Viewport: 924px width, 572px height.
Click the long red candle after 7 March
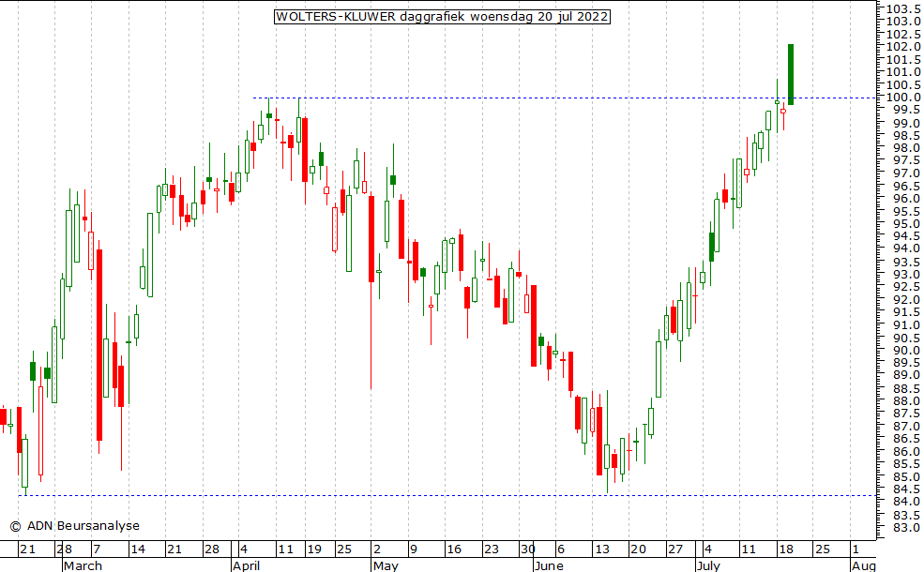[x=99, y=345]
